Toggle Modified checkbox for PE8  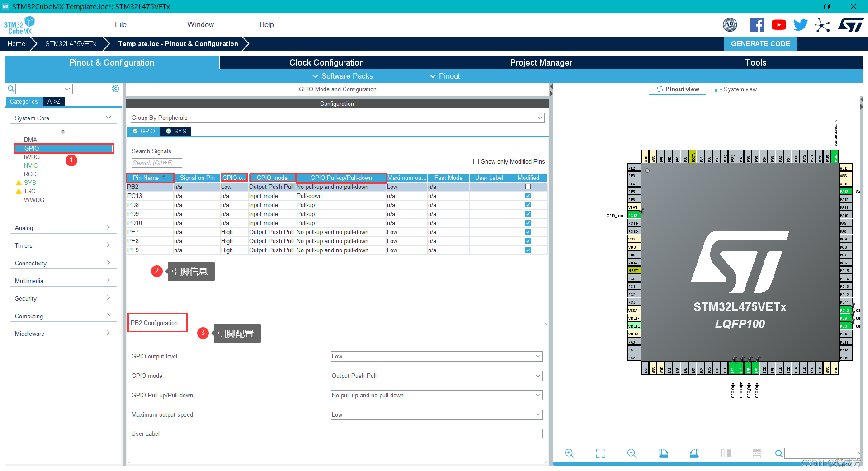pos(528,241)
